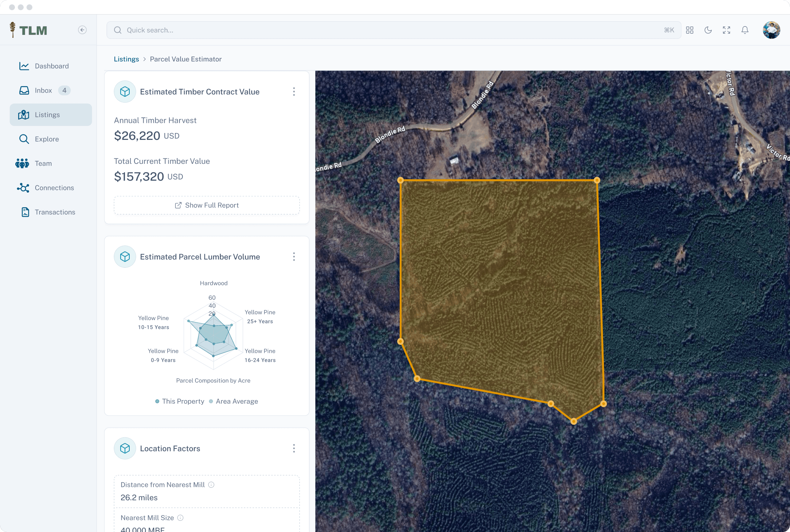Enter fullscreen with the expand icon

pyautogui.click(x=726, y=30)
